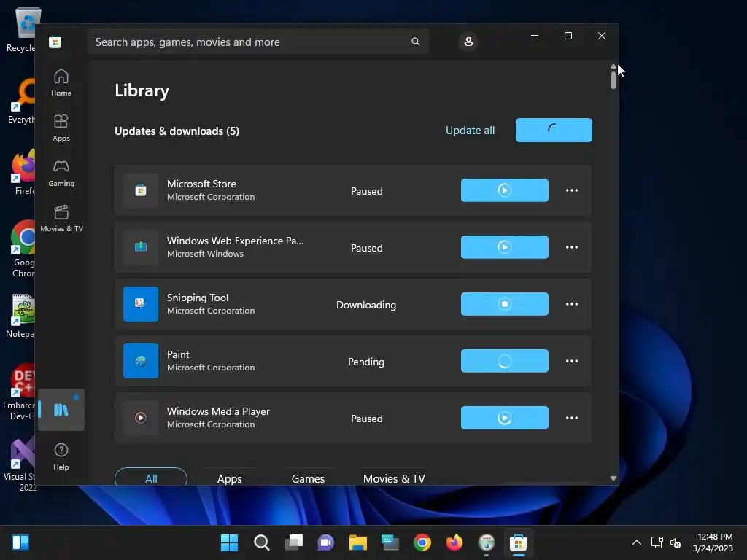Image resolution: width=747 pixels, height=560 pixels.
Task: Open more options for Microsoft Store
Action: point(572,190)
